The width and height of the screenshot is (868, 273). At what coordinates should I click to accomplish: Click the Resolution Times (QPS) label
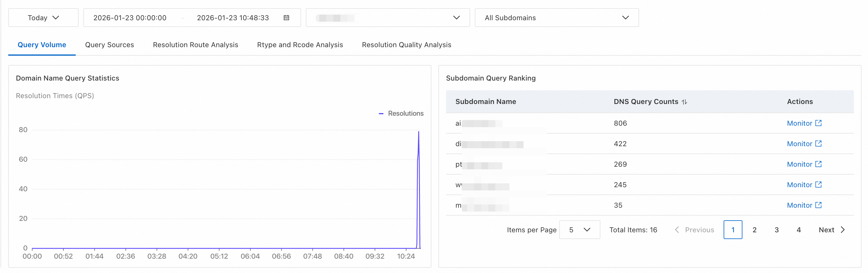(x=55, y=96)
